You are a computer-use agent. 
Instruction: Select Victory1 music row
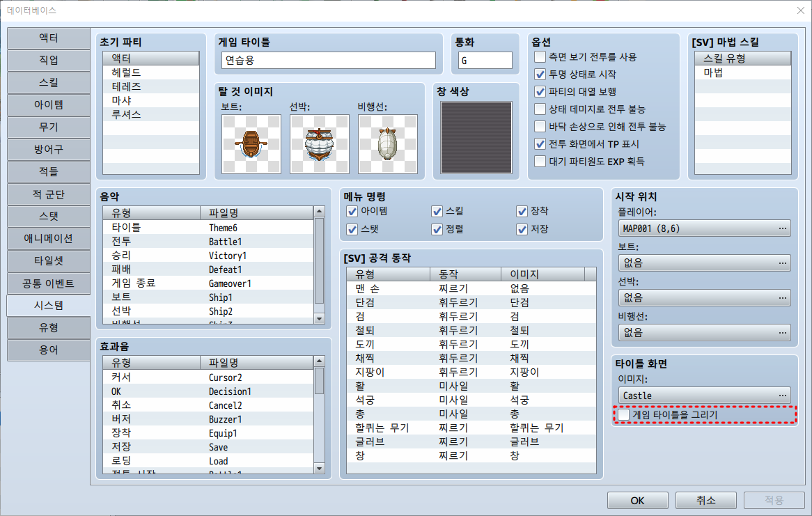coord(209,256)
